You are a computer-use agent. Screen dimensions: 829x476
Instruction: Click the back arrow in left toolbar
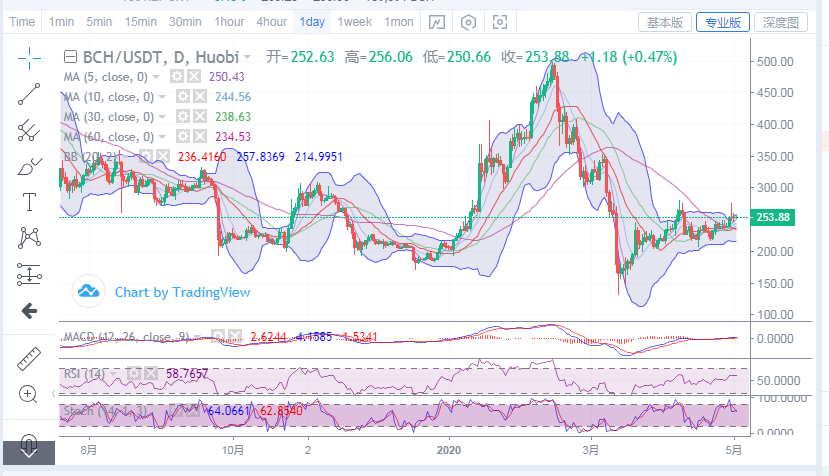pos(29,310)
